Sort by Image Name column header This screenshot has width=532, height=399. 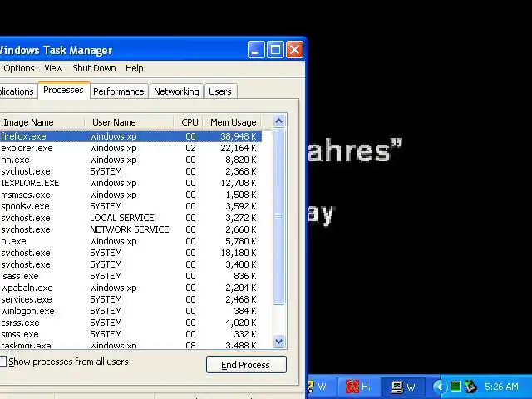(x=42, y=122)
